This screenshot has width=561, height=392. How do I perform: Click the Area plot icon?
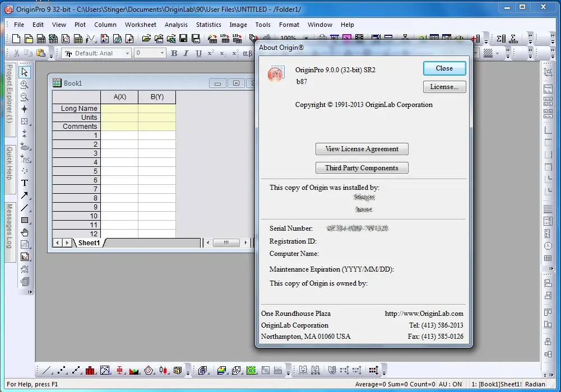(x=134, y=371)
